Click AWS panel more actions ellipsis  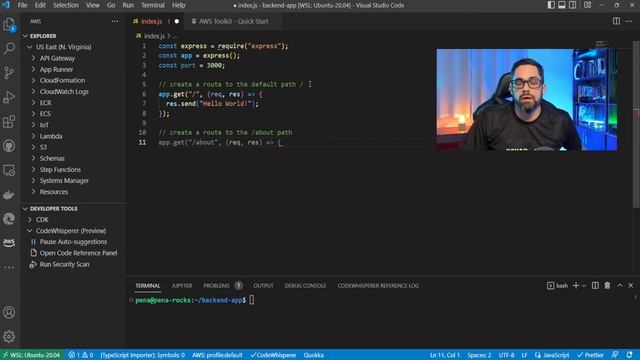pos(115,21)
